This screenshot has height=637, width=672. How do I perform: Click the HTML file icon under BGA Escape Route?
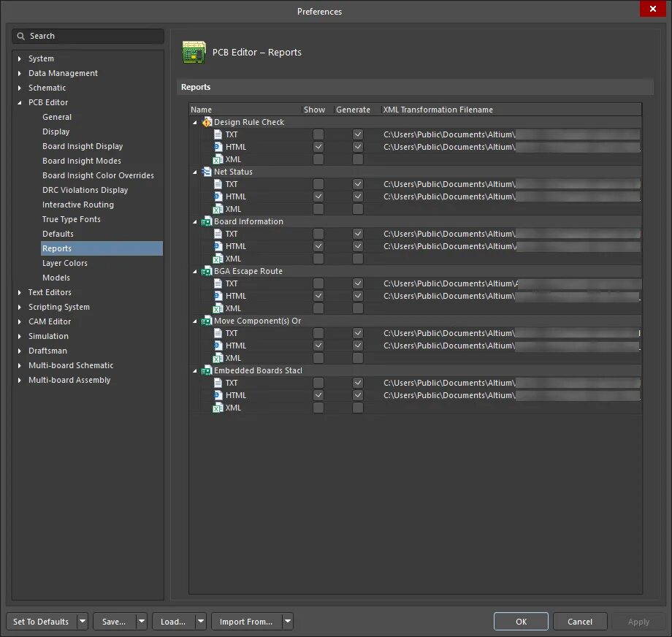click(218, 296)
